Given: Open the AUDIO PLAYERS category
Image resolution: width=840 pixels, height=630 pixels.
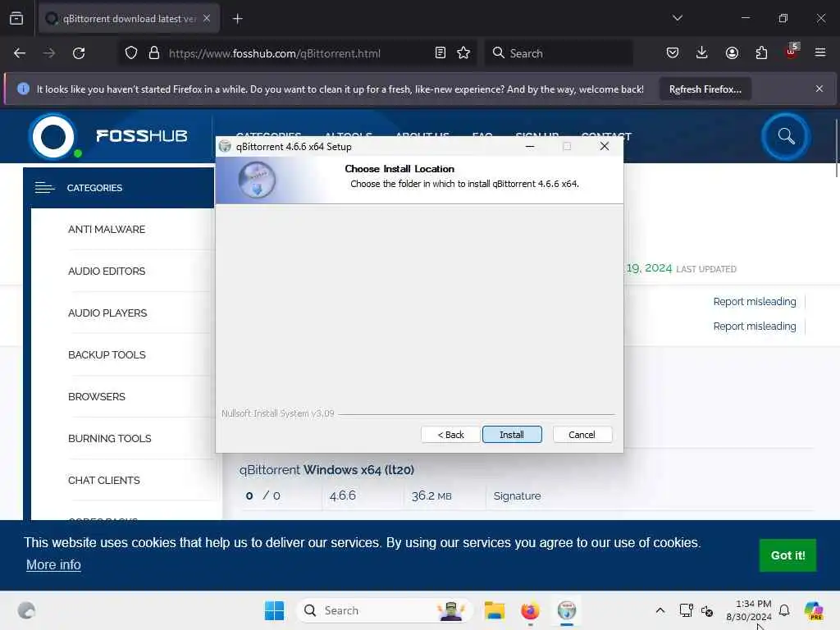Looking at the screenshot, I should pyautogui.click(x=107, y=313).
